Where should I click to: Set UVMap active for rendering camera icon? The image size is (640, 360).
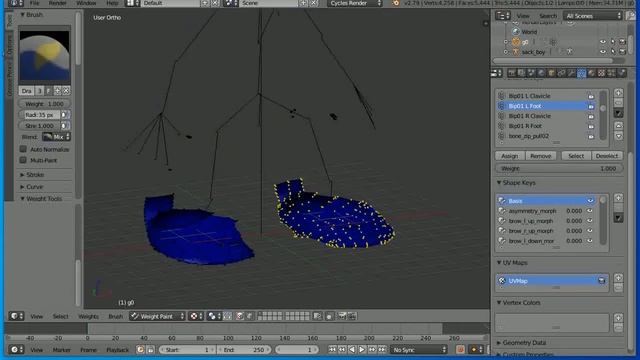point(602,281)
